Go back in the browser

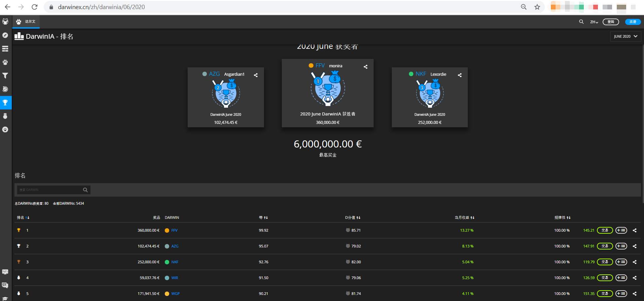[7, 7]
